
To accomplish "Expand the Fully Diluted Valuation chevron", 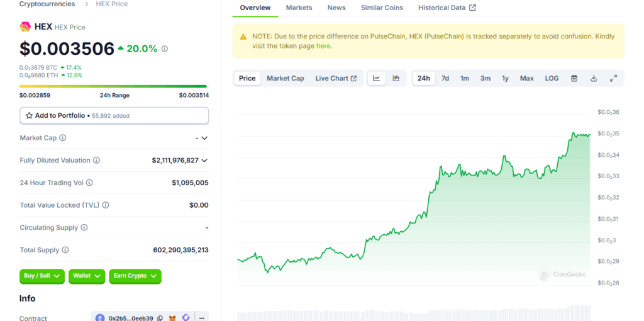I will [204, 160].
